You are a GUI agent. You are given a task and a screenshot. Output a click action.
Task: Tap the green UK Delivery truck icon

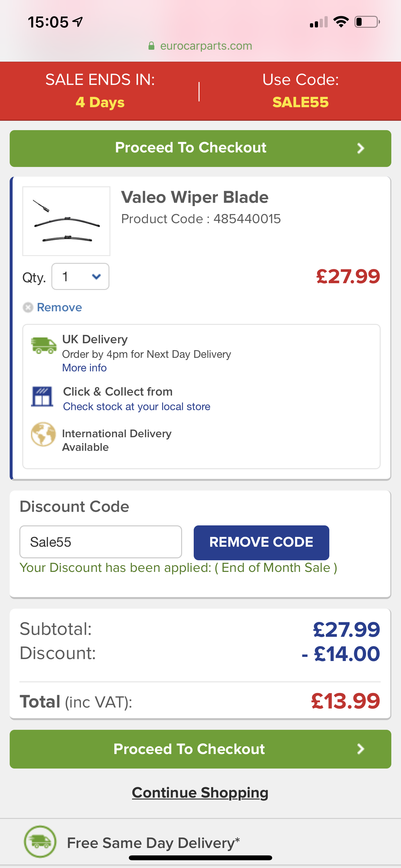click(44, 346)
